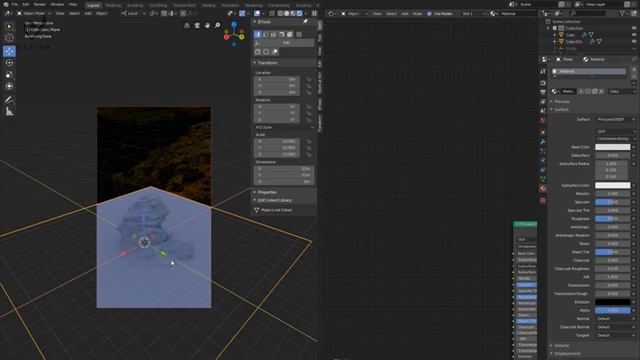Click the black Emission color swatch
Viewport: 640px width, 360px height.
coord(612,302)
